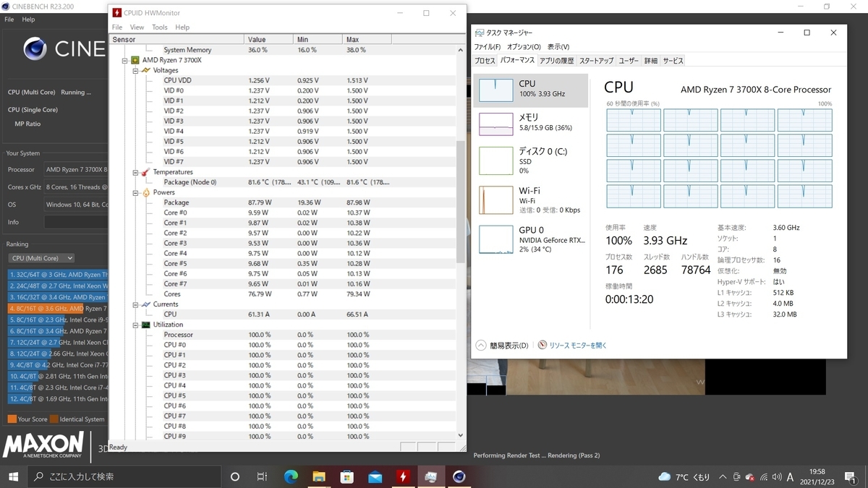Open HWMonitor View menu
The image size is (868, 488).
pos(137,27)
